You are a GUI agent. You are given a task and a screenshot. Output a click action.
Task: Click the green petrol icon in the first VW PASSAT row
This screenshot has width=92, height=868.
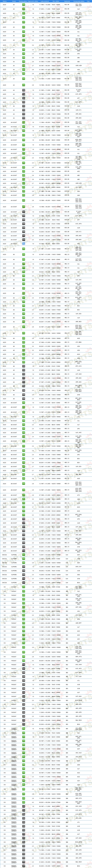[x=23, y=587]
